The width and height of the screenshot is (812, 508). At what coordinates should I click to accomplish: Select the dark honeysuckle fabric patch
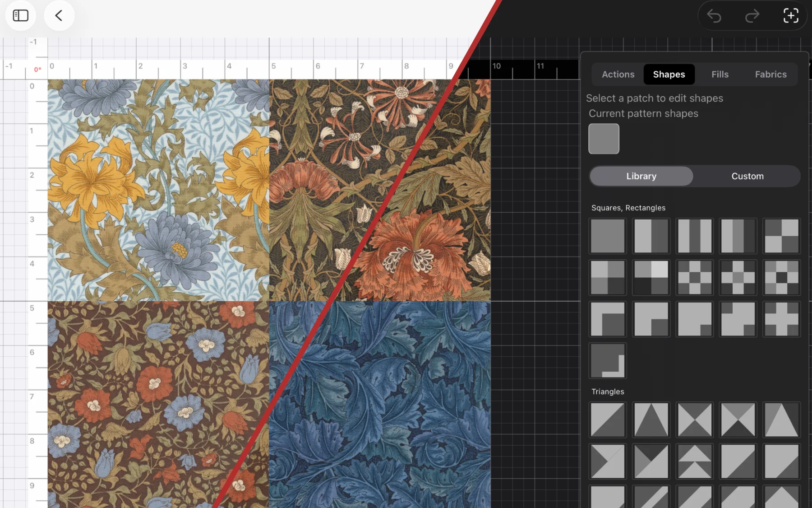point(380,190)
